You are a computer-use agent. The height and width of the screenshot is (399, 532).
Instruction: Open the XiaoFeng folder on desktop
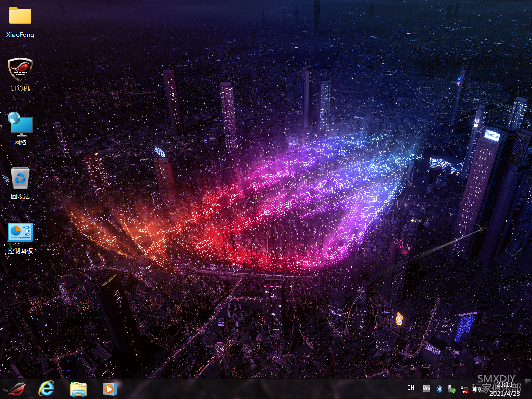coord(20,22)
